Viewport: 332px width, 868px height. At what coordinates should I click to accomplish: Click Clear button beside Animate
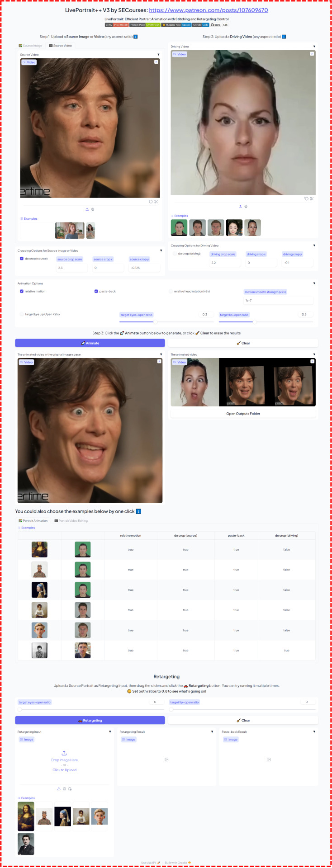tap(243, 343)
